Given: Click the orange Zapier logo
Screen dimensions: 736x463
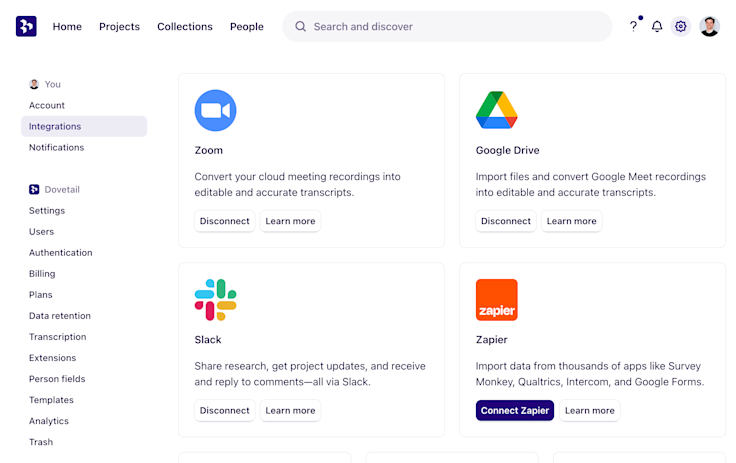Looking at the screenshot, I should click(x=497, y=300).
